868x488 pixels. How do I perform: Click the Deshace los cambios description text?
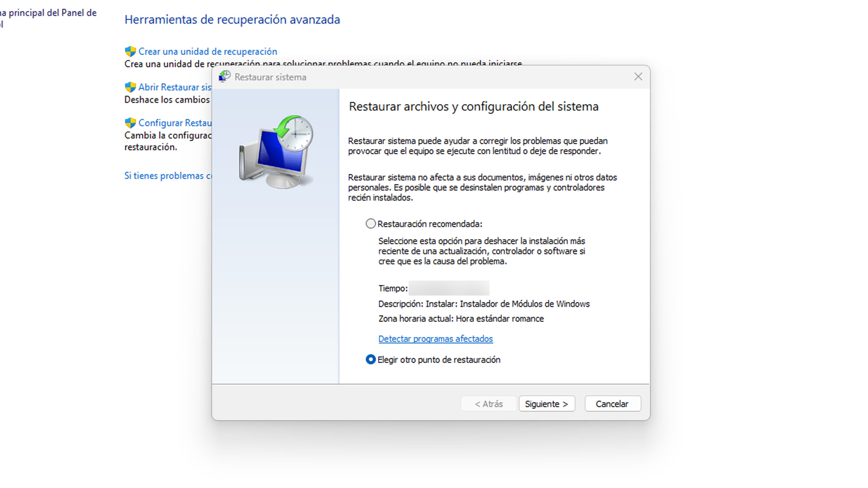(x=167, y=100)
